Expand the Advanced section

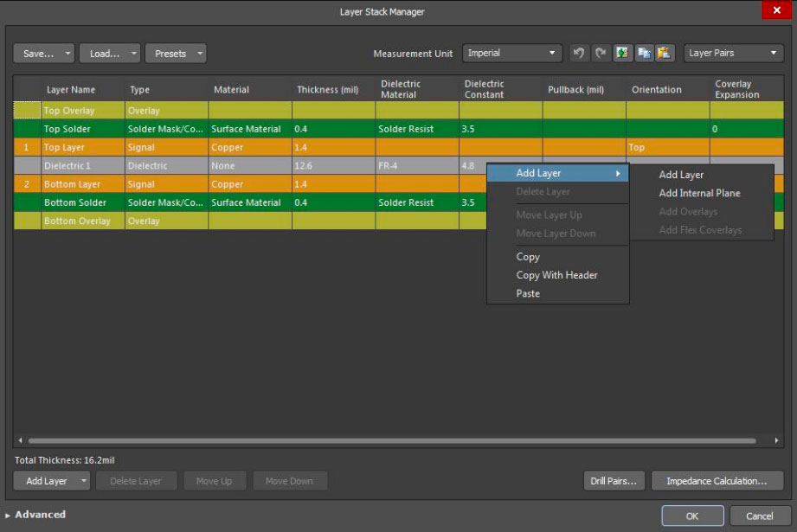click(35, 515)
